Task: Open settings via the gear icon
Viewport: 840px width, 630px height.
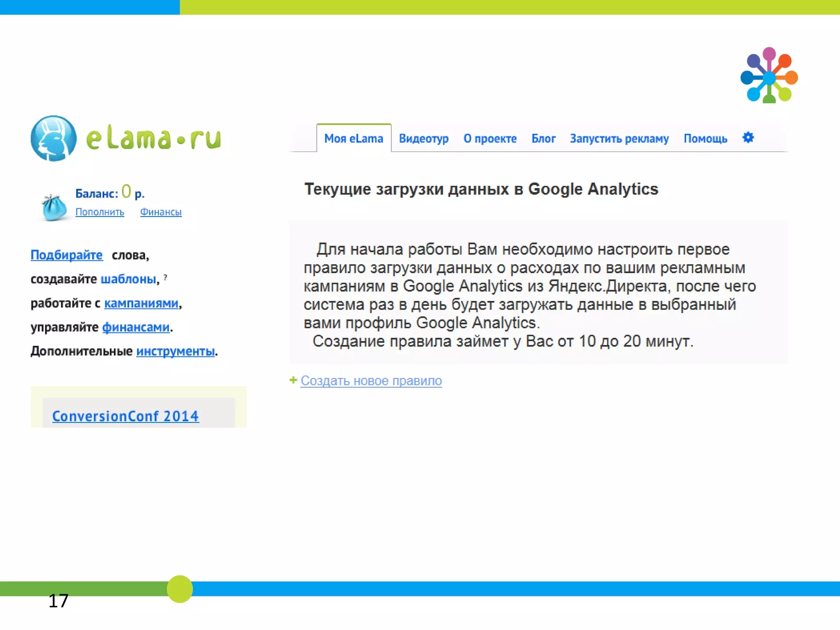Action: pos(748,138)
